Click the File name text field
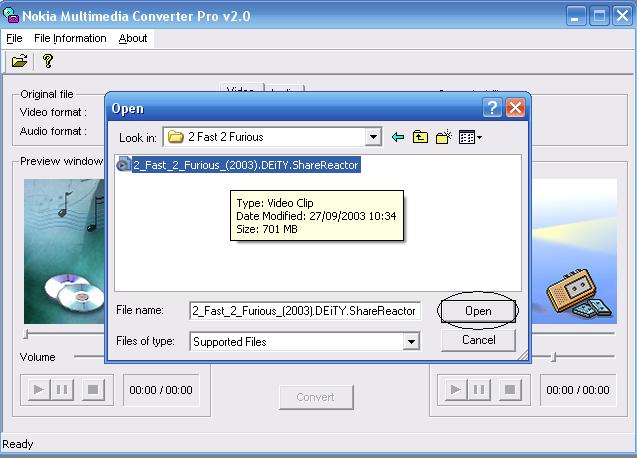The height and width of the screenshot is (458, 637). pyautogui.click(x=303, y=312)
